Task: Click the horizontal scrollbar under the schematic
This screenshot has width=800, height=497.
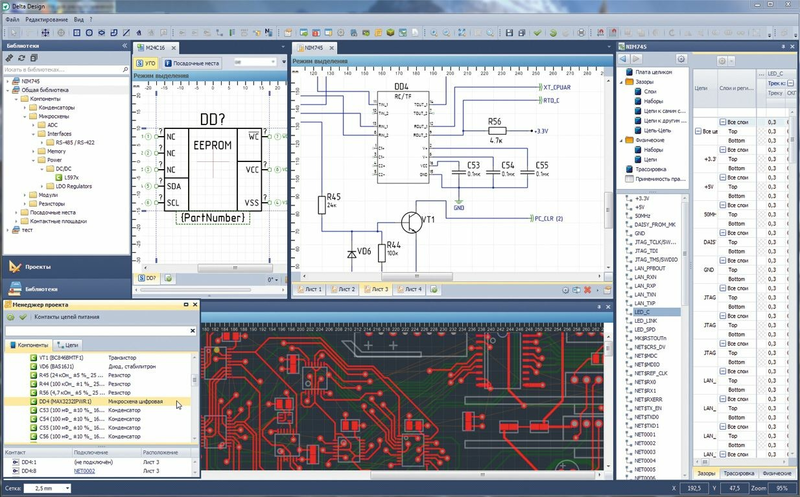Action: pos(416,277)
